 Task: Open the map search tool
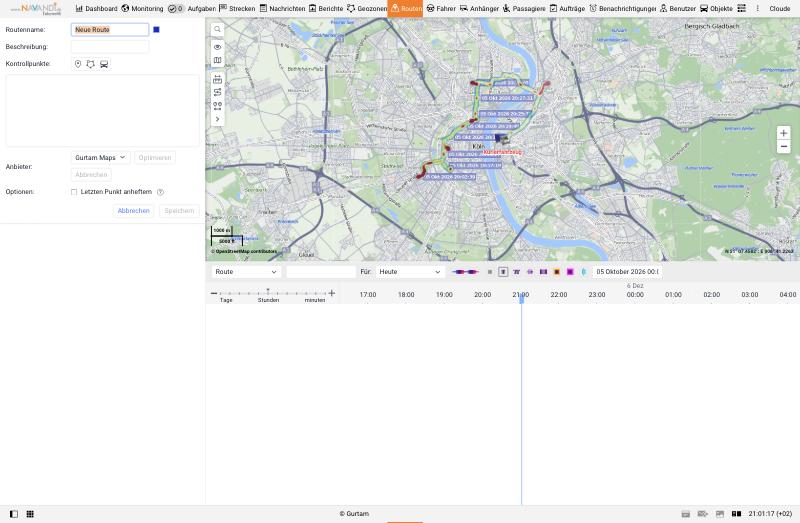point(217,30)
